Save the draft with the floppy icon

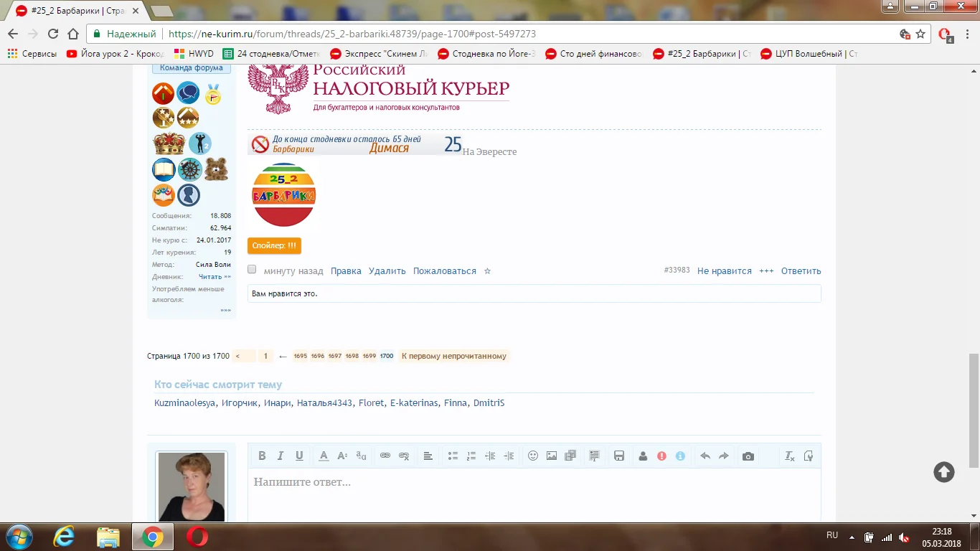(619, 456)
